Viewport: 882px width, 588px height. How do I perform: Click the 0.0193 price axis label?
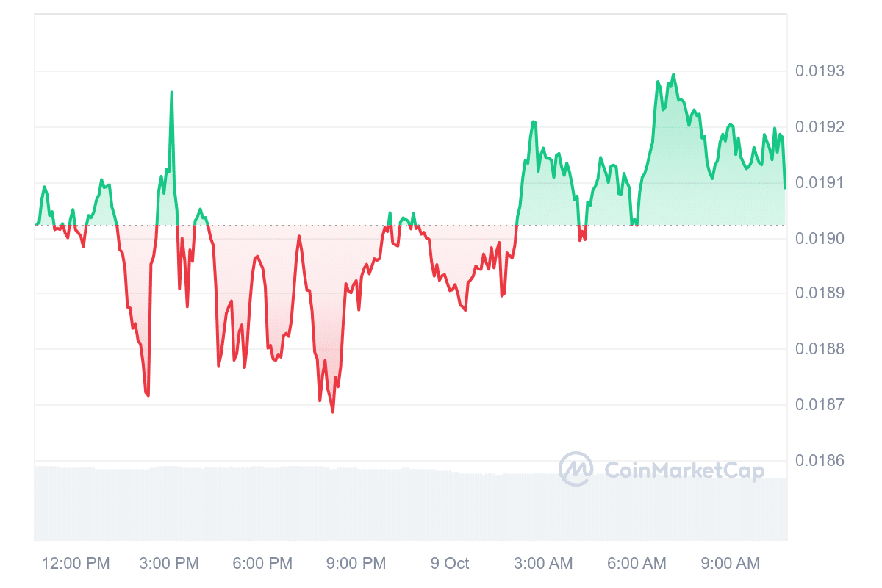[x=820, y=71]
